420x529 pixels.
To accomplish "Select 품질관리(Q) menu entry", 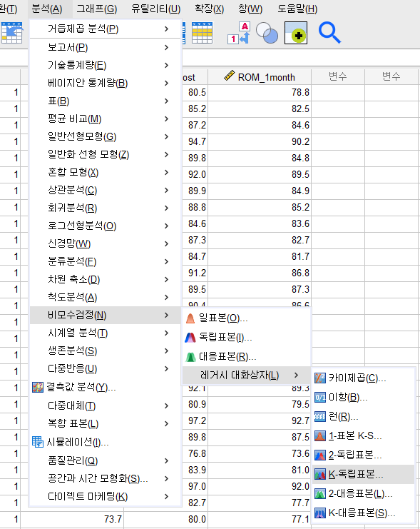I will pos(106,460).
